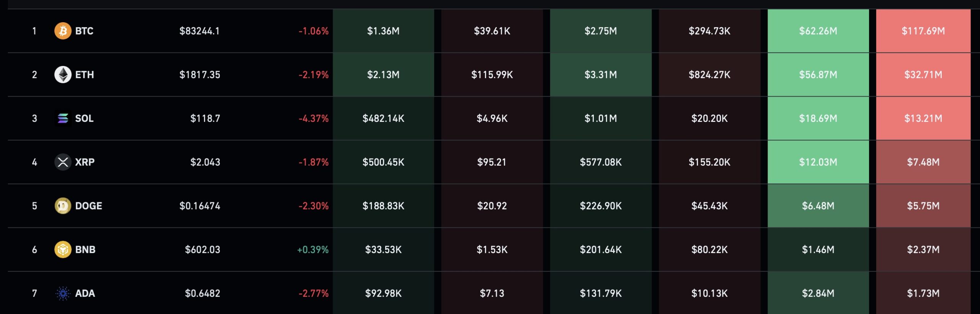Click the Cardano ADA icon
This screenshot has width=980, height=314.
point(63,293)
